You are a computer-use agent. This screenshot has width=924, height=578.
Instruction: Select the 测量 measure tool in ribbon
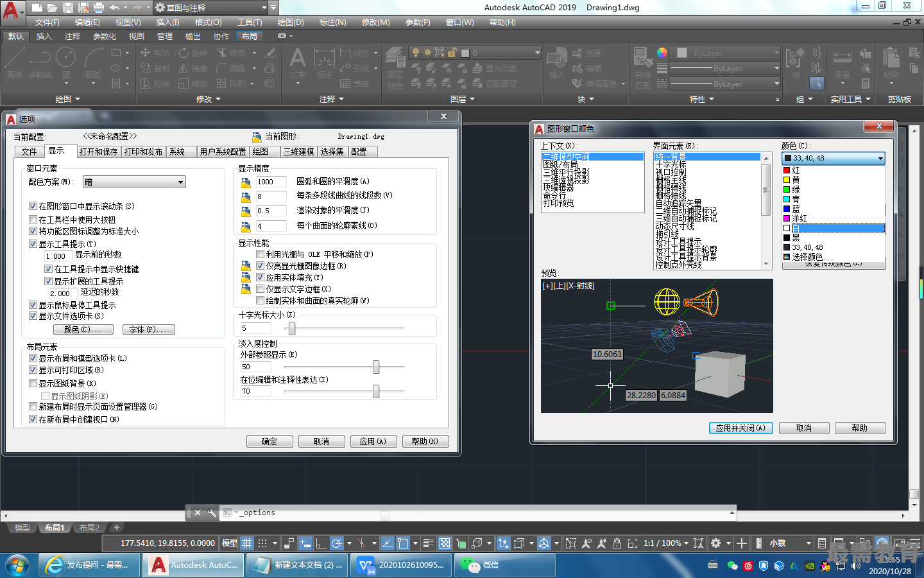pyautogui.click(x=843, y=64)
